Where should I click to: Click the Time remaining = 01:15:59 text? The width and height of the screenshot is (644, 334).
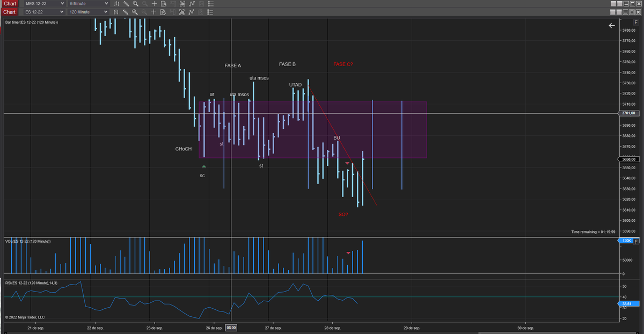593,232
